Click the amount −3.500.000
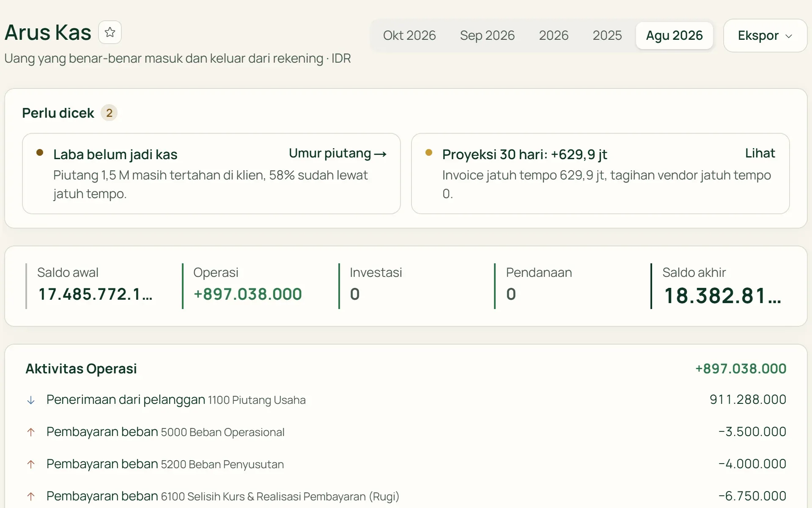The height and width of the screenshot is (508, 812). (x=752, y=432)
